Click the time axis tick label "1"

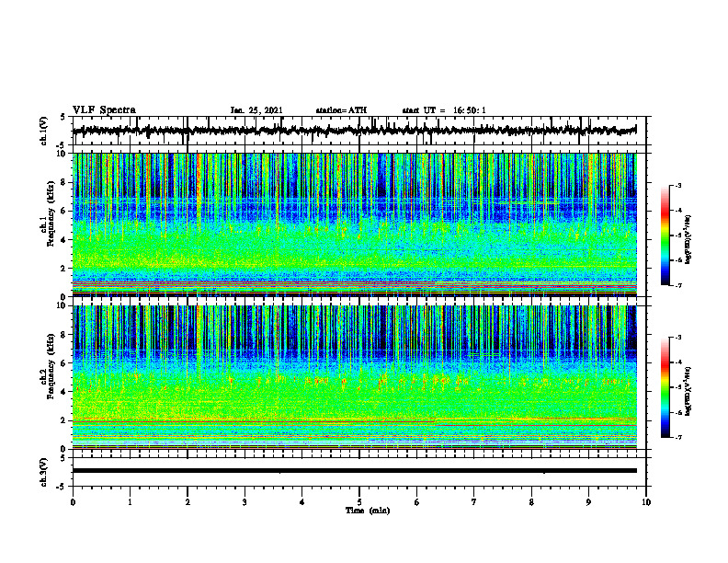click(130, 502)
